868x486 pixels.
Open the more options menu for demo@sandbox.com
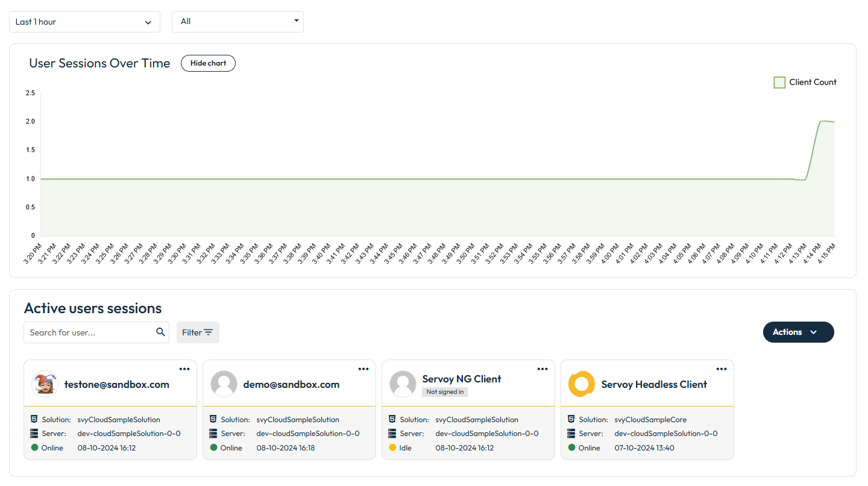tap(363, 369)
